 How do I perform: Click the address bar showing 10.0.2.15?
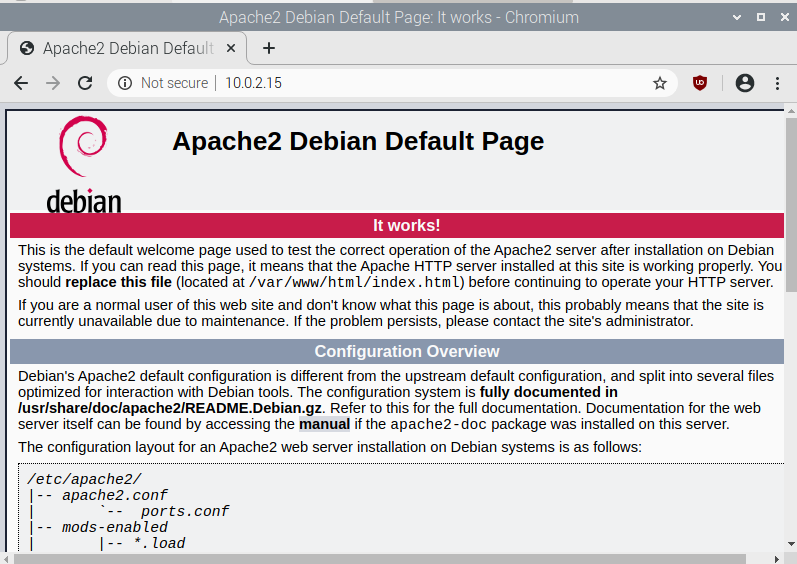pyautogui.click(x=400, y=83)
